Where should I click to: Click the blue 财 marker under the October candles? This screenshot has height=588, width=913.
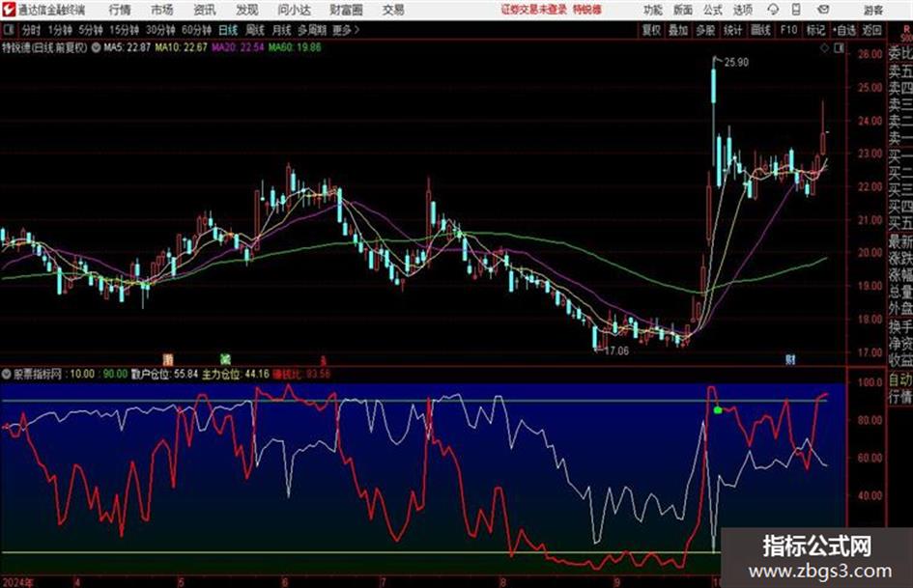tap(790, 359)
